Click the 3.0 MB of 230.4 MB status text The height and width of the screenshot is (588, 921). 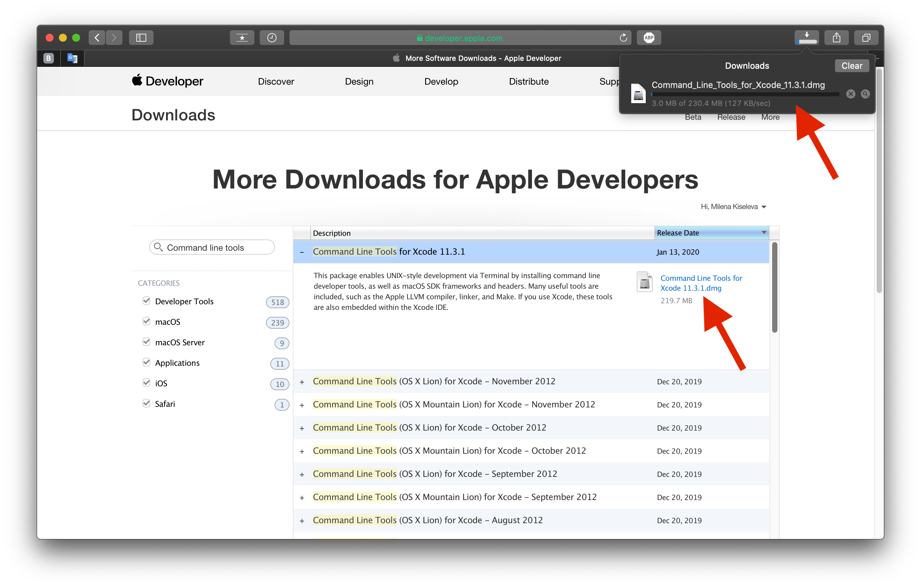pos(711,103)
